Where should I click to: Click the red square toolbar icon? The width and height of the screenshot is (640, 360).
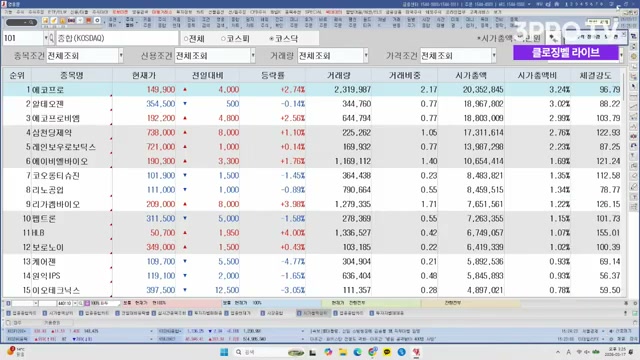[x=89, y=20]
